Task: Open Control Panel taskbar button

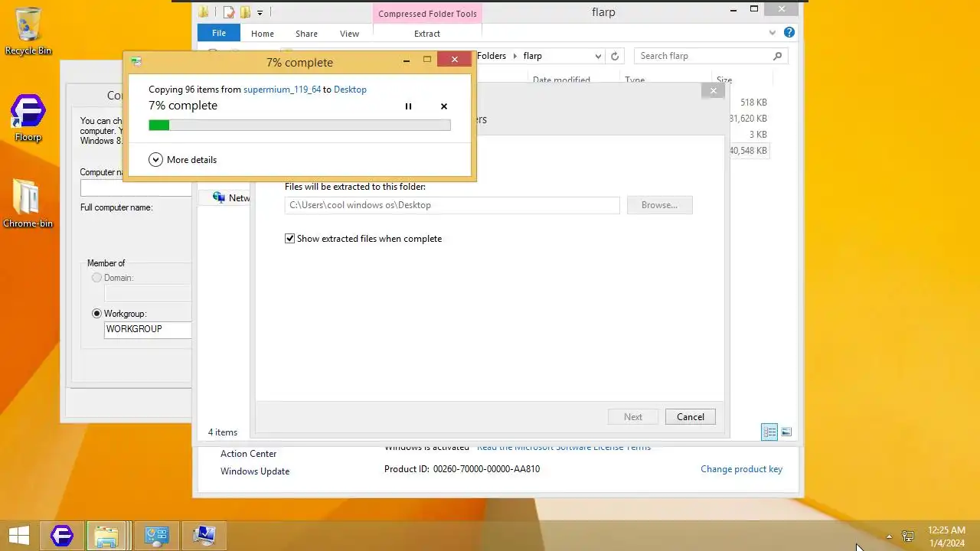Action: pos(157,536)
